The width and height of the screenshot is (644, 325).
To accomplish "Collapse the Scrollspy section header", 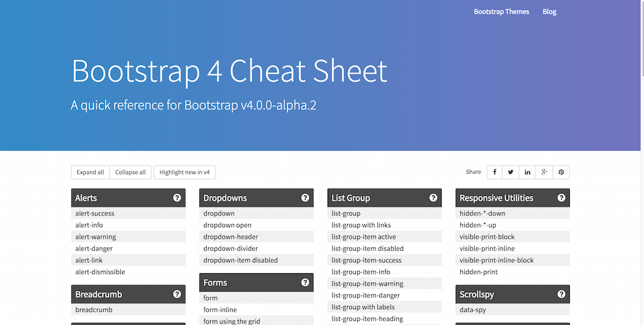I will (513, 294).
